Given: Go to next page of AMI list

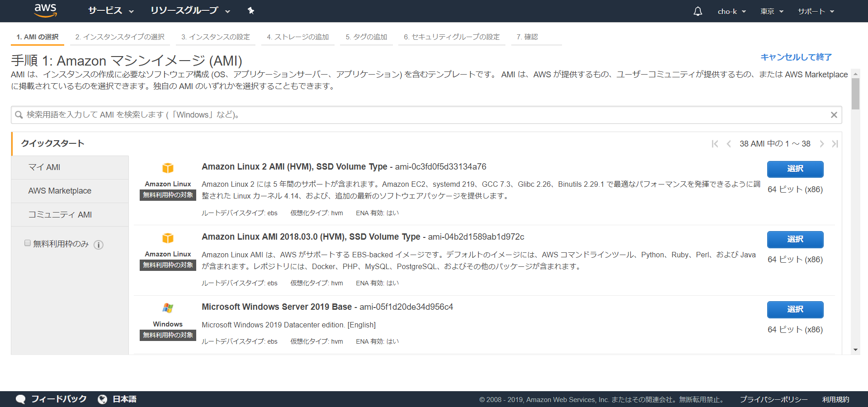Looking at the screenshot, I should coord(821,144).
